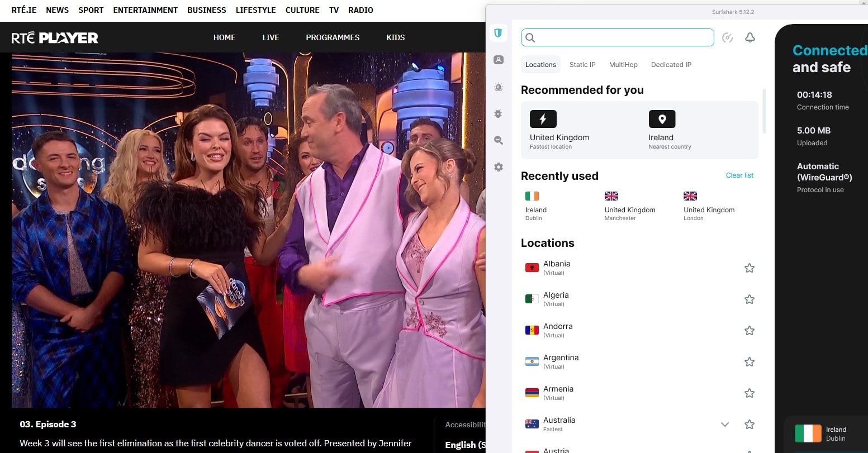Select Andorra in locations list
The image size is (868, 453).
[639, 331]
